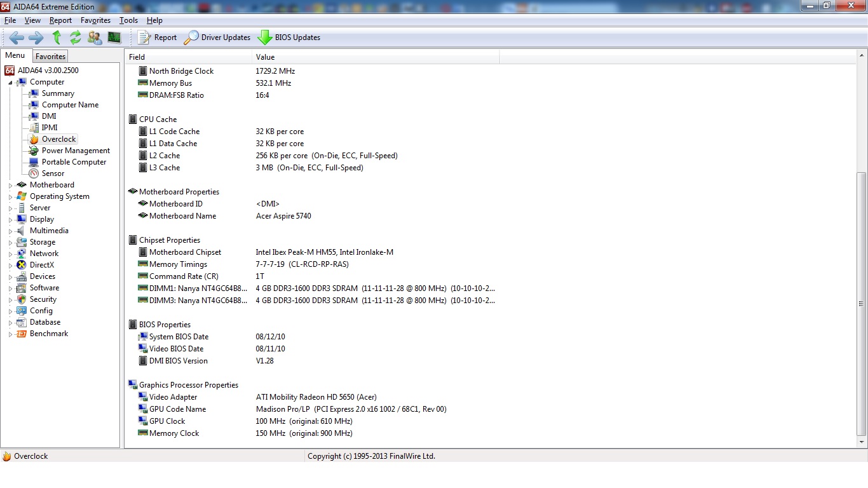The height and width of the screenshot is (488, 868).
Task: Open the Help menu
Action: tap(154, 20)
